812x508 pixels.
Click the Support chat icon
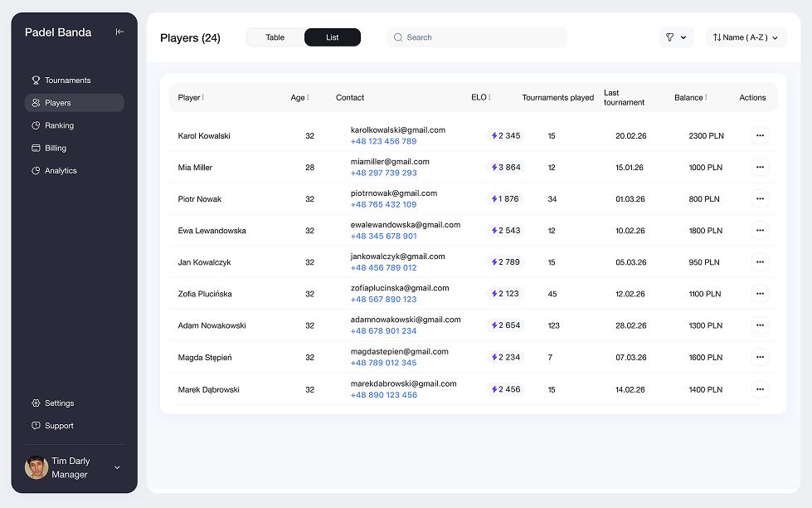[36, 426]
